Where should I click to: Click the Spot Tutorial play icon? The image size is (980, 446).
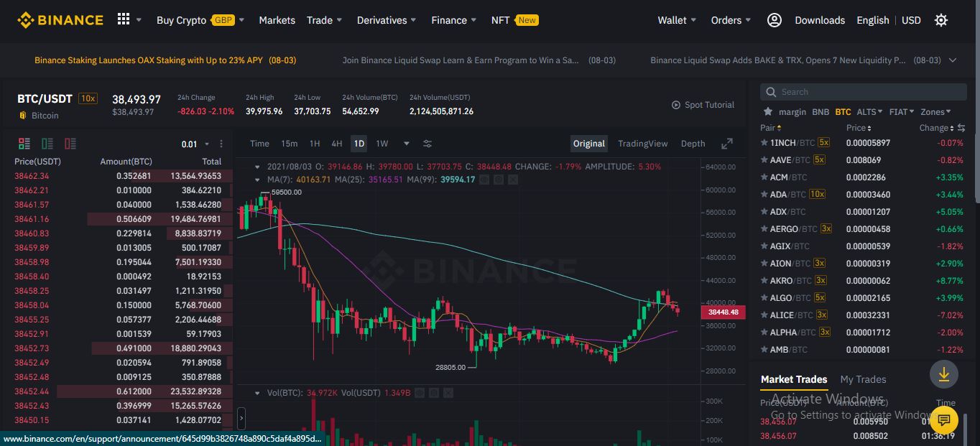[x=676, y=105]
